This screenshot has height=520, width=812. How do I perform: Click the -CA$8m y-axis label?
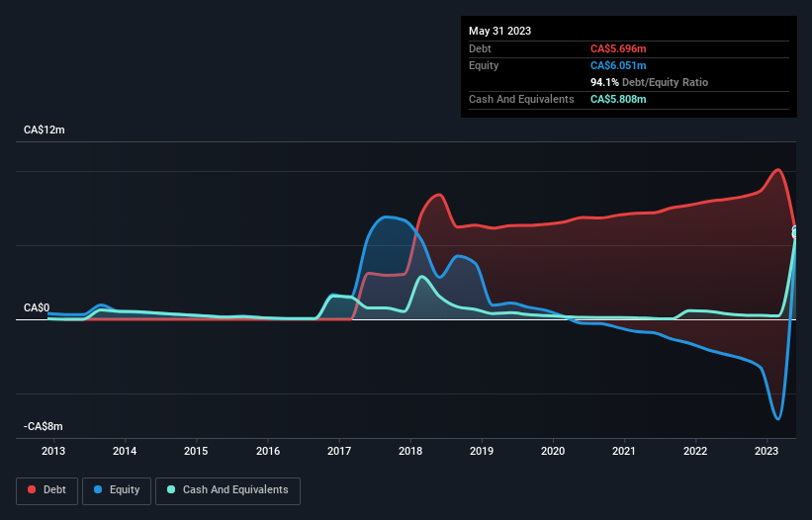click(43, 426)
